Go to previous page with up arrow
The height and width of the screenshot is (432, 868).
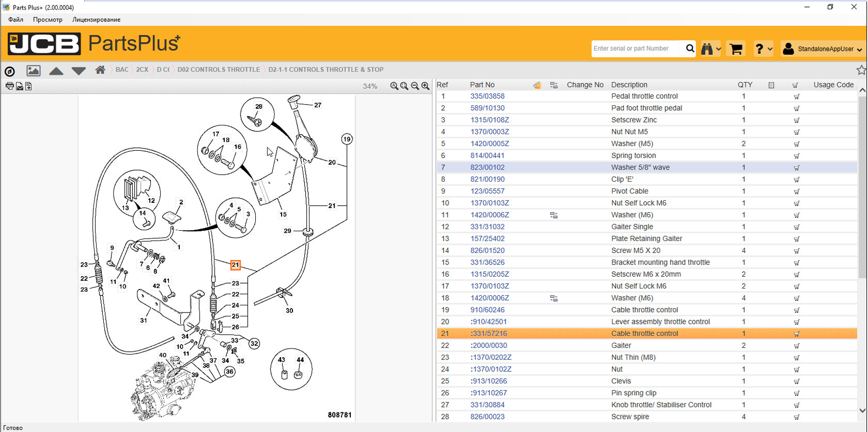pos(56,71)
